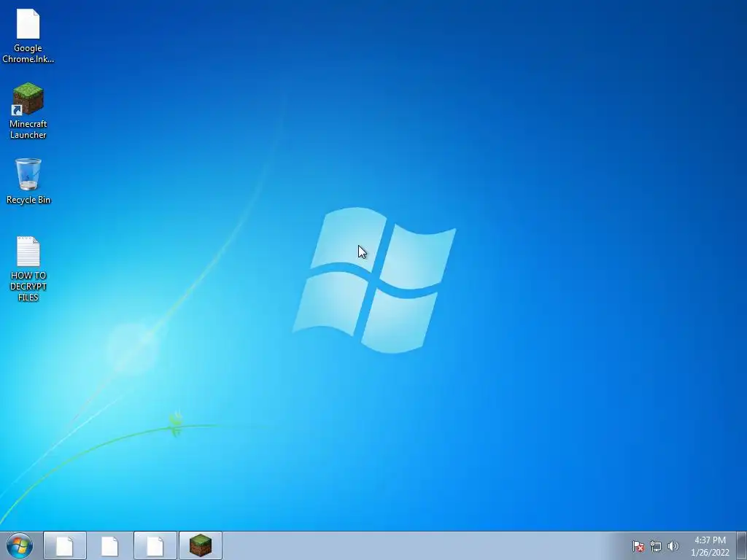Click the blank-file taskbar button adjacent to Start
Screen dimensions: 747x560
point(65,545)
